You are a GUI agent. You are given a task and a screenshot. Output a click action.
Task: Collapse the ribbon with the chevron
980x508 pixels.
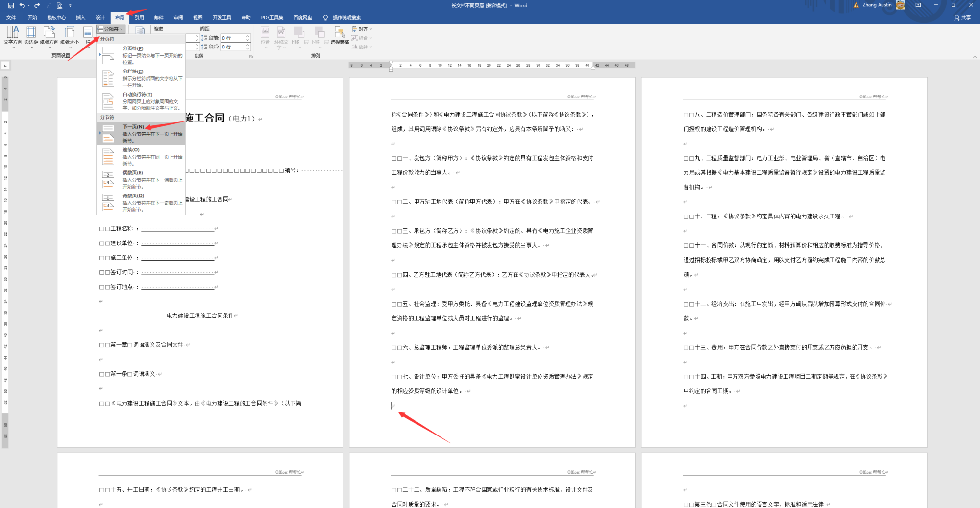[975, 57]
